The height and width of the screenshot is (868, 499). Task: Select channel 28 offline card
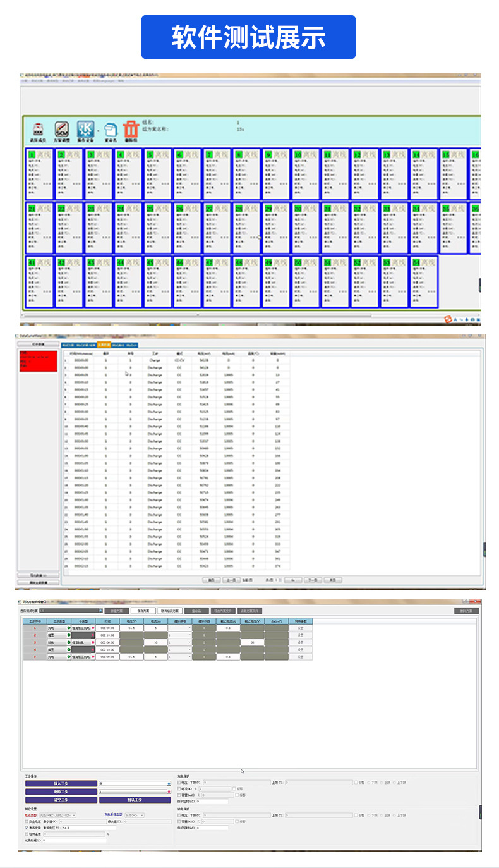(x=246, y=228)
